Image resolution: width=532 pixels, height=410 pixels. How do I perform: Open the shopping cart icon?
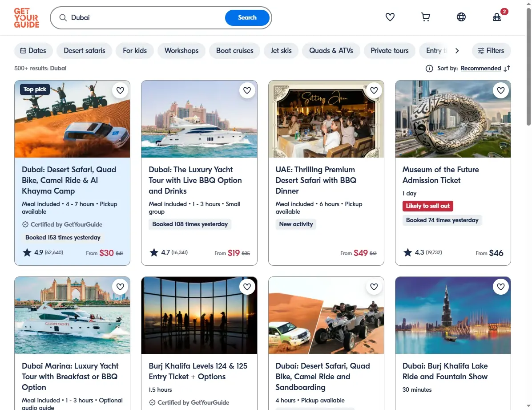tap(425, 17)
